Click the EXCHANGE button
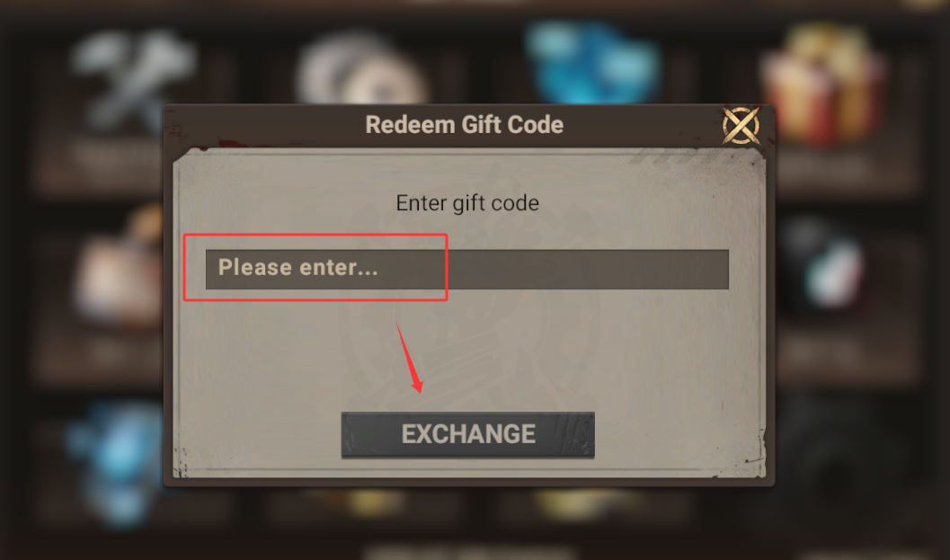The height and width of the screenshot is (560, 950). pos(467,434)
